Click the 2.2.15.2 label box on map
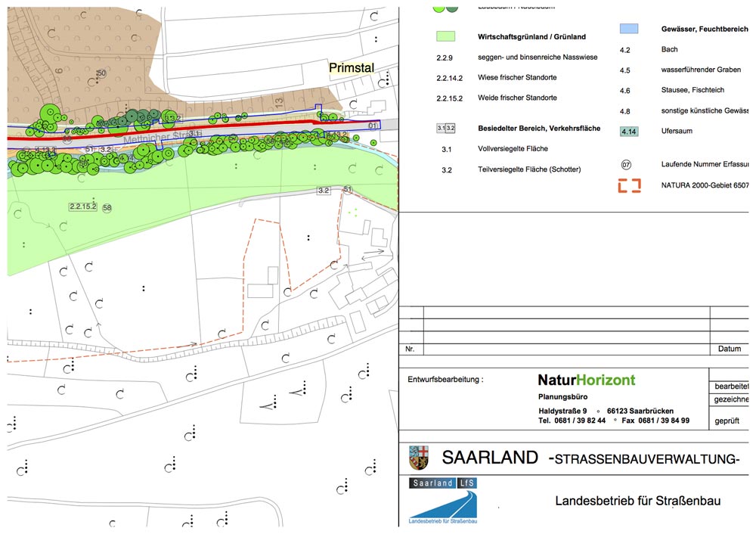Viewport: 756px width, 534px height. [x=82, y=206]
